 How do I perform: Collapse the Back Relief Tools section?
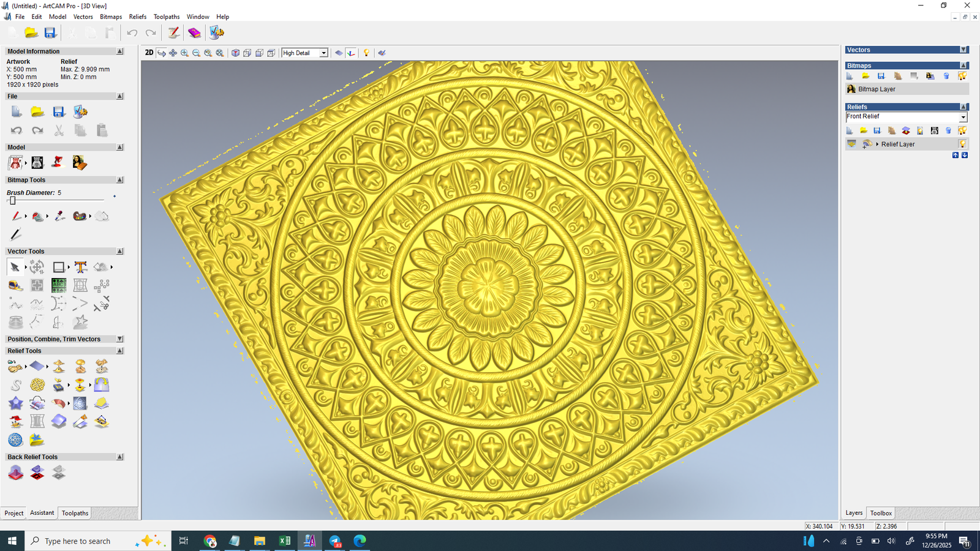[x=120, y=456]
